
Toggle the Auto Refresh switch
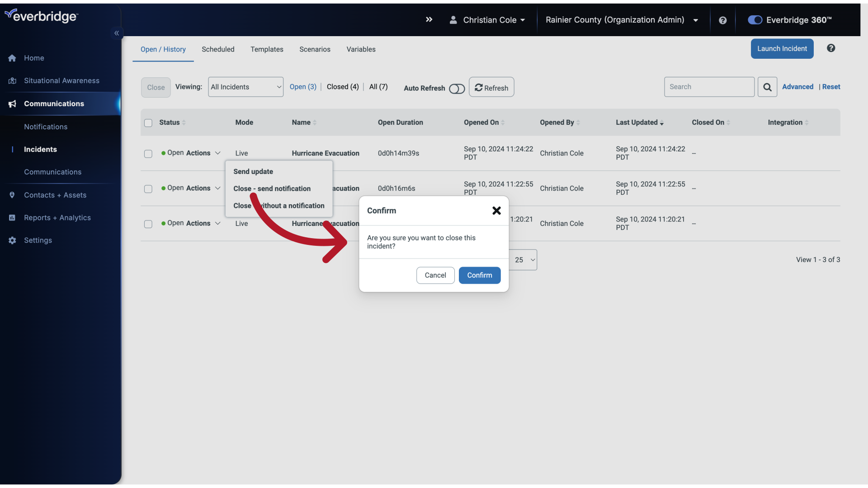pyautogui.click(x=457, y=88)
